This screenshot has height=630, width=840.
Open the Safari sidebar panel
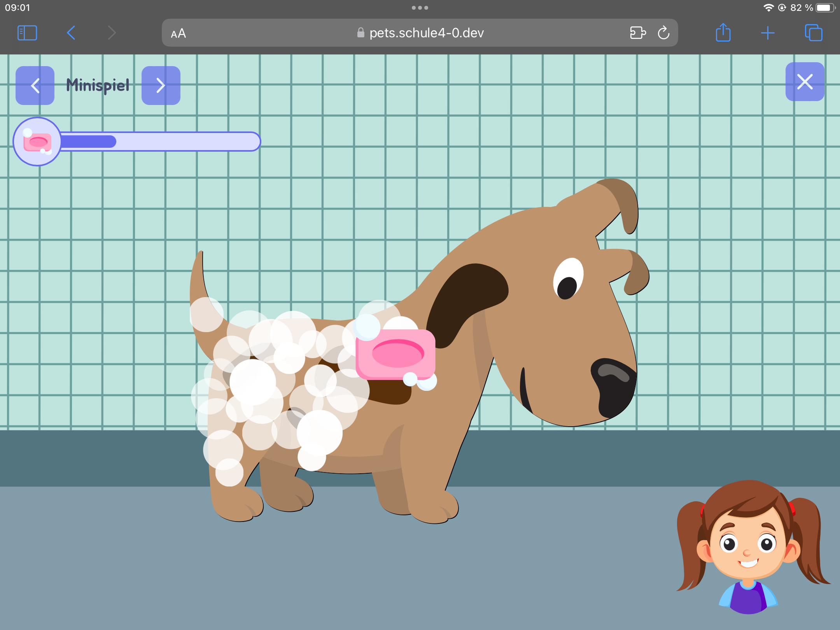(x=27, y=33)
